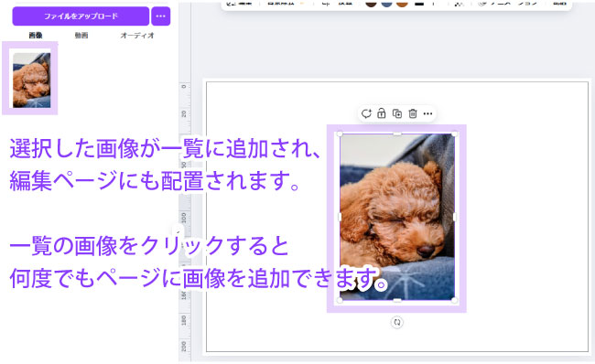Pick the orange color swatch in top toolbar

[x=402, y=4]
